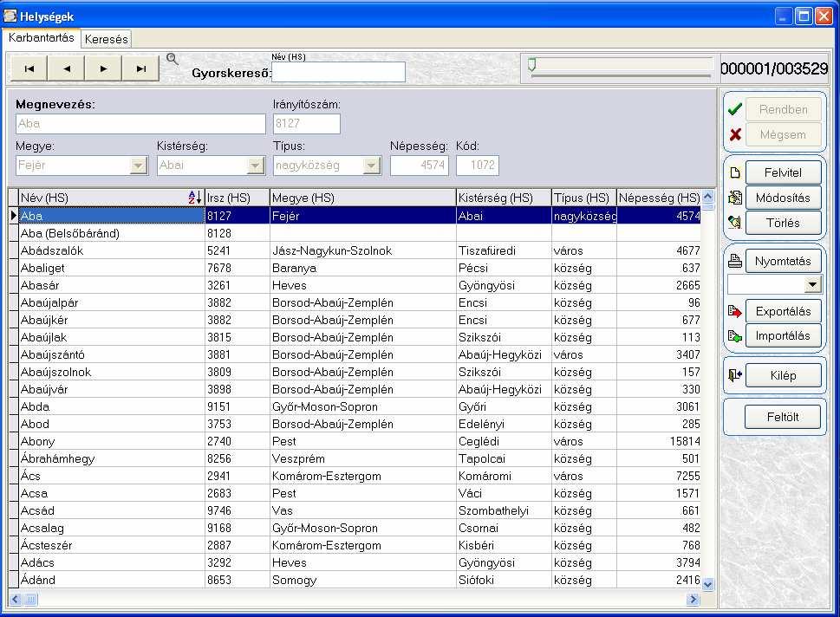
Task: Click Jász-Nagykun-Szolnok county cell
Action: [362, 250]
